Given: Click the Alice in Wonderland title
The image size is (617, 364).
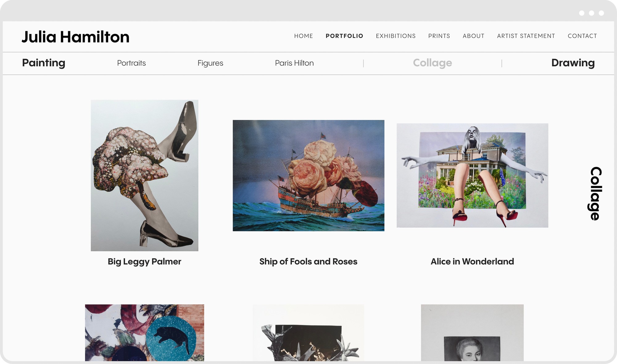Looking at the screenshot, I should (472, 261).
